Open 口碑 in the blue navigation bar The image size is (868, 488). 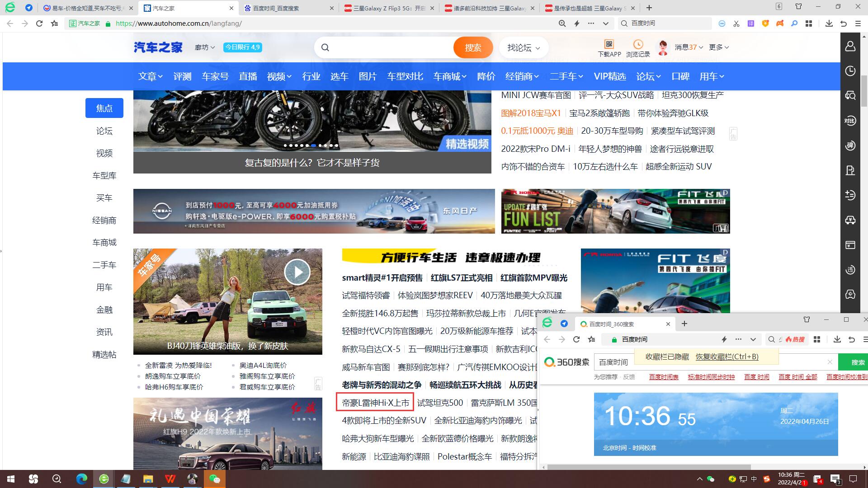coord(680,76)
